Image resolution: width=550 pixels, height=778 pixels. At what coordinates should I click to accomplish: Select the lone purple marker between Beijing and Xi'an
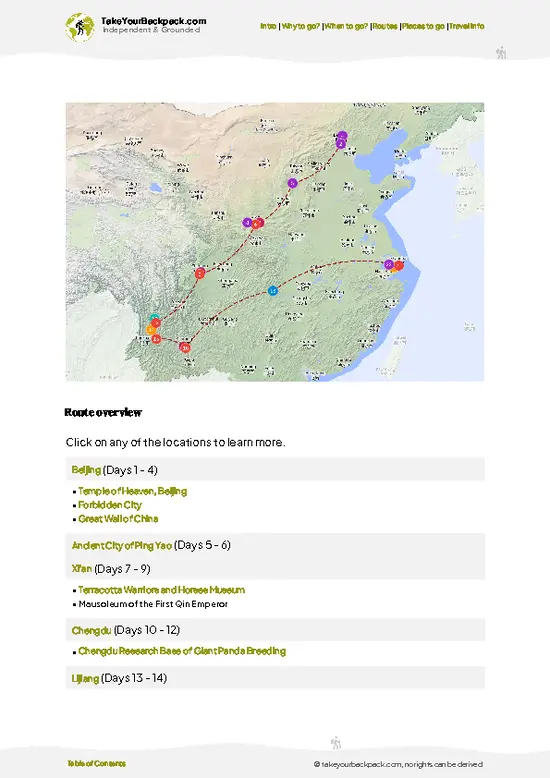(292, 183)
